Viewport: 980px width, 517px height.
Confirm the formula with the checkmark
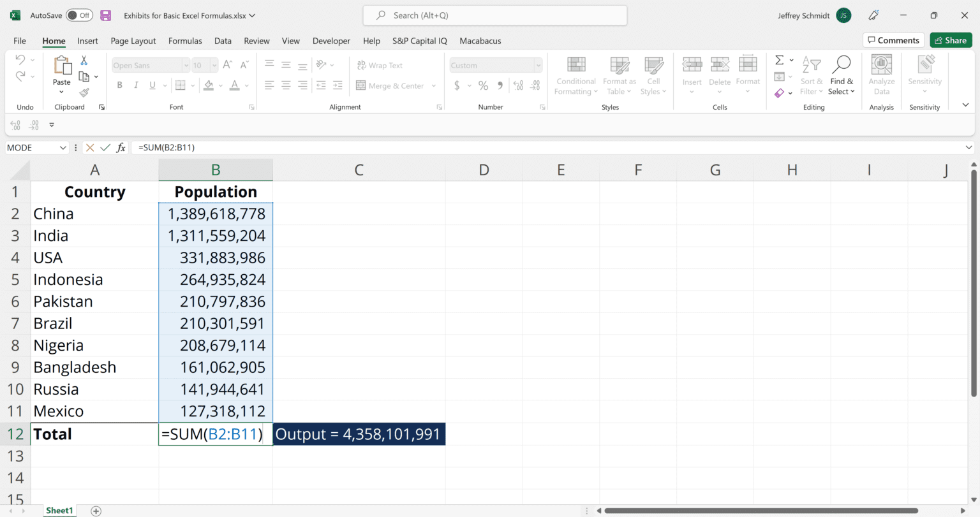[x=105, y=147]
